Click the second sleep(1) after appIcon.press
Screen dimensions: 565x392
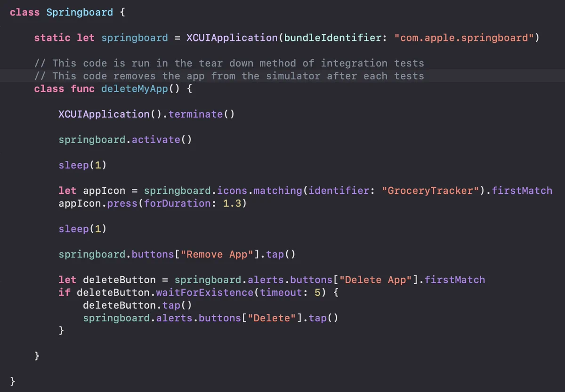[82, 229]
